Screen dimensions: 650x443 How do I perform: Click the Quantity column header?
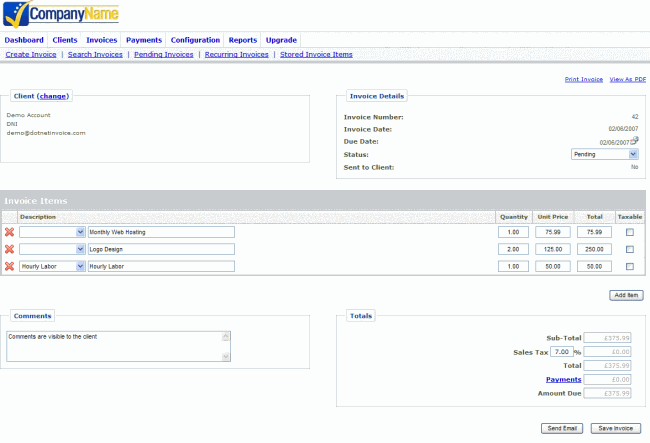point(514,217)
